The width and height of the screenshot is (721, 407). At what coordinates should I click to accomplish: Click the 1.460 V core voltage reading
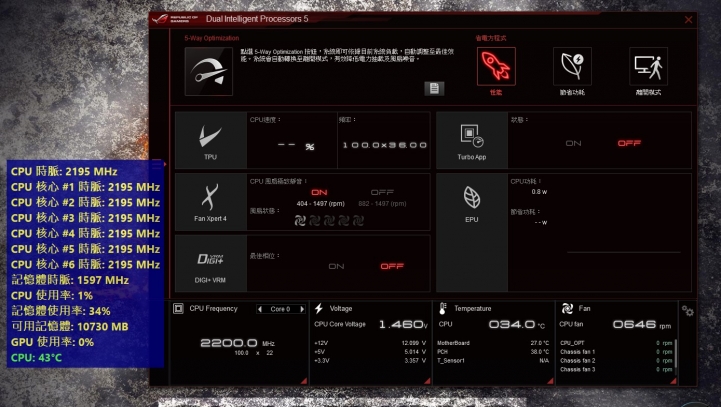[x=403, y=325]
